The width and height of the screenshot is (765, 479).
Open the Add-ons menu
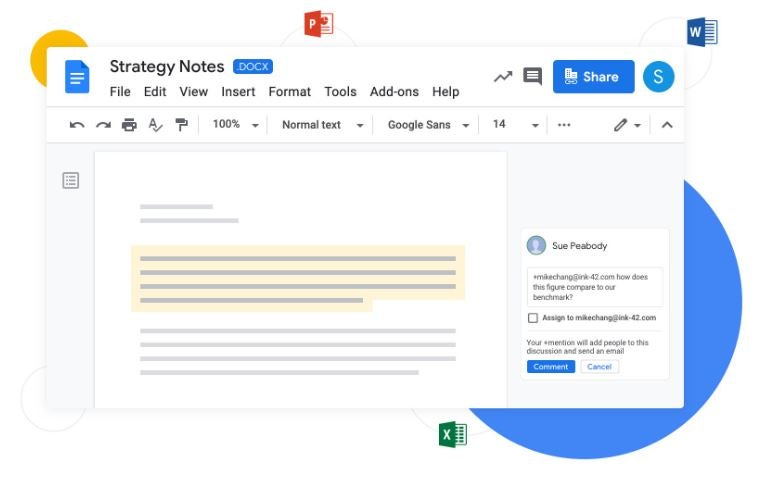click(x=394, y=92)
